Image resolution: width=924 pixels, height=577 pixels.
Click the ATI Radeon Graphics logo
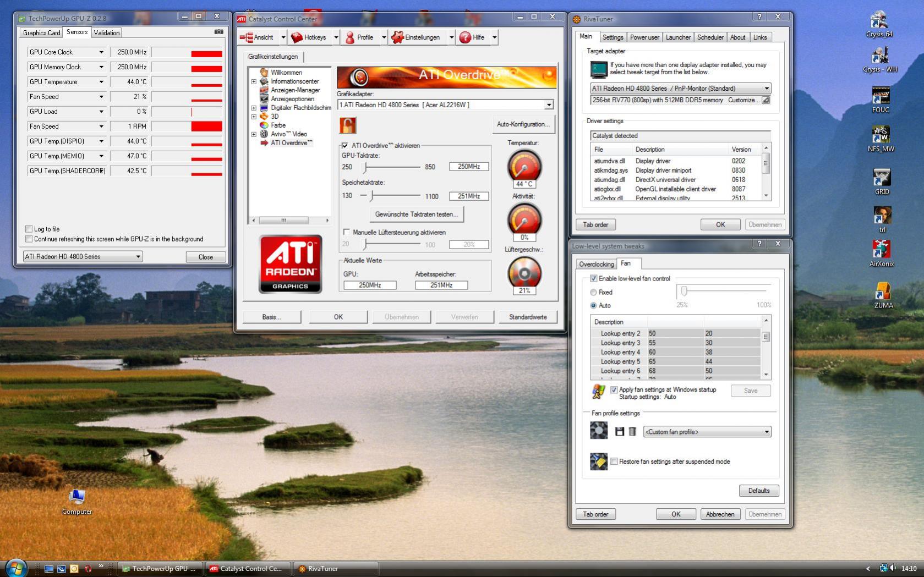(x=290, y=264)
